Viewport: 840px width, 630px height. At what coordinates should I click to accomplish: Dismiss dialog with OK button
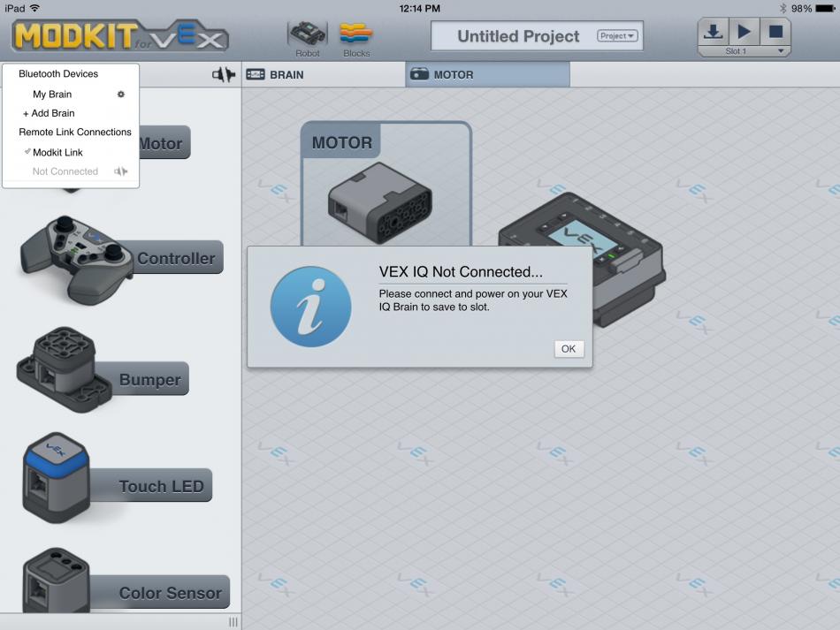tap(569, 349)
